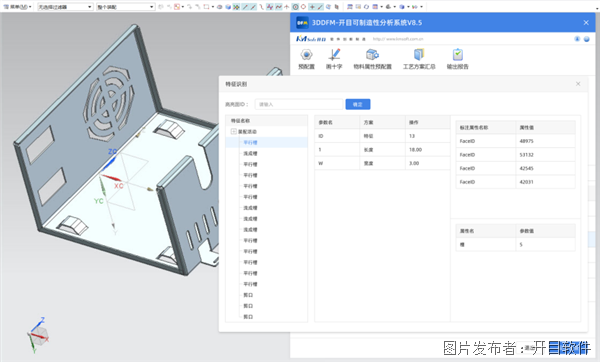Open the 无选择过滤器 selection filter dropdown
Screen dimensions: 600x362
[x=65, y=7]
